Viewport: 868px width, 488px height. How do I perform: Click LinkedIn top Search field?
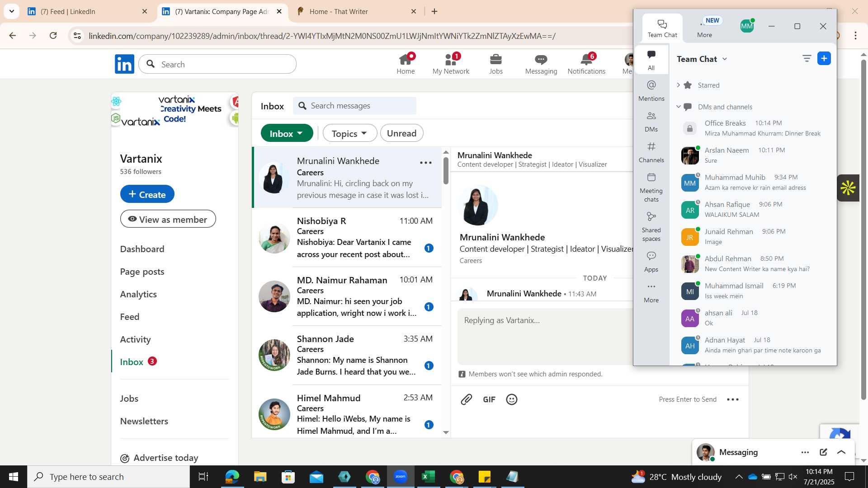tap(217, 64)
